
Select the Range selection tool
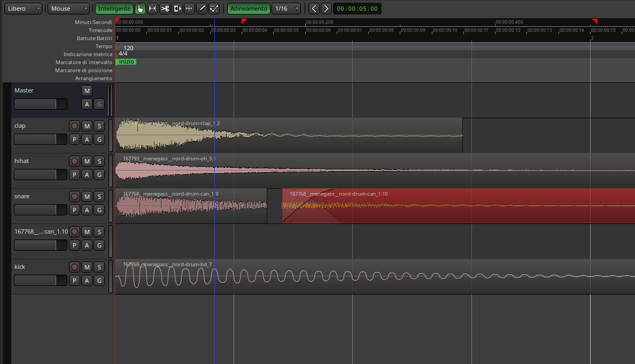pyautogui.click(x=152, y=9)
